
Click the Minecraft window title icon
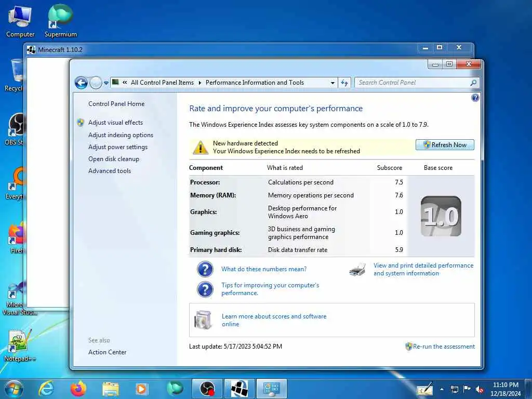tap(31, 50)
